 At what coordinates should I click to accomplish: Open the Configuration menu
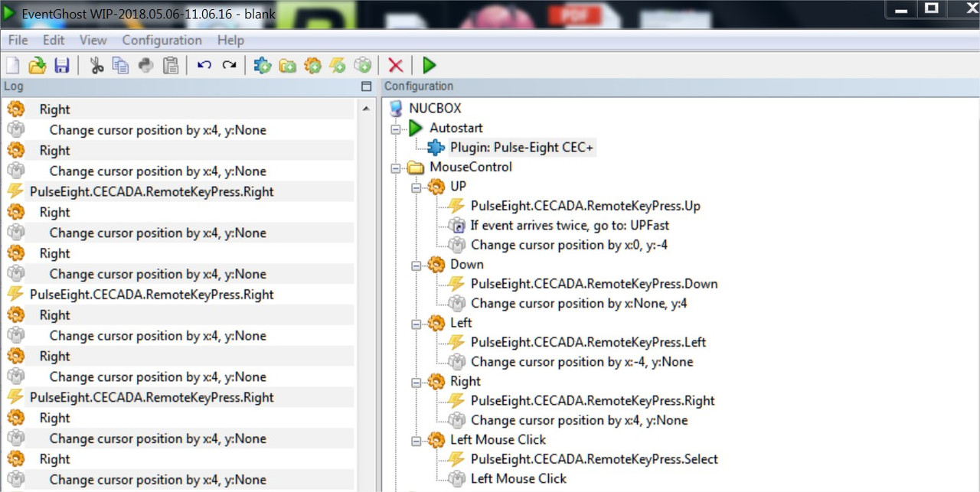162,40
